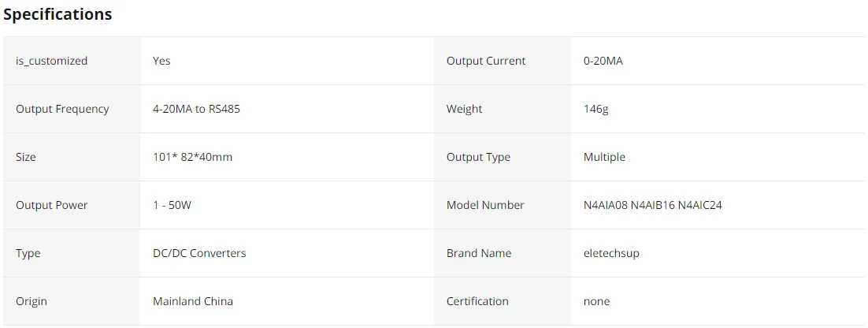Click the Output Power label

(x=52, y=205)
